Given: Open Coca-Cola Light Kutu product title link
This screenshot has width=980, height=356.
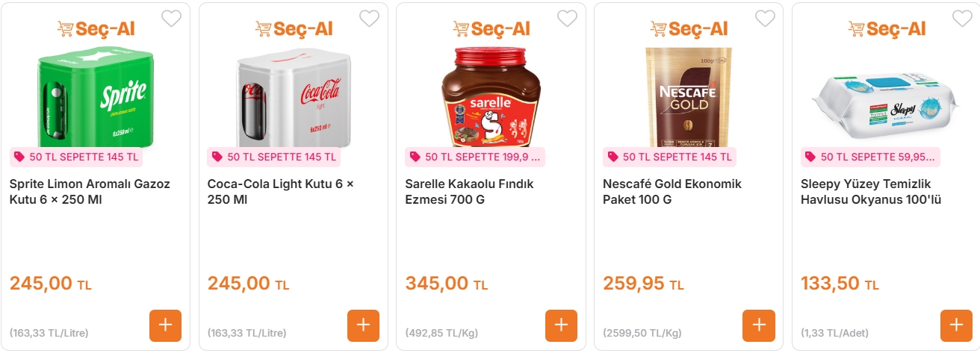Looking at the screenshot, I should coord(280,192).
